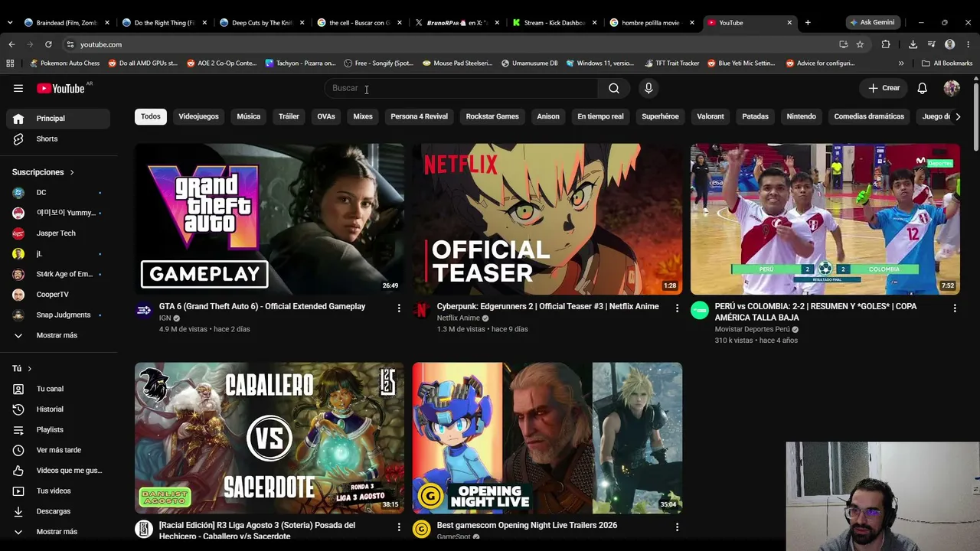Open IGN channel avatar beside GTA 6 video
Screen dimensions: 980x551
point(144,310)
